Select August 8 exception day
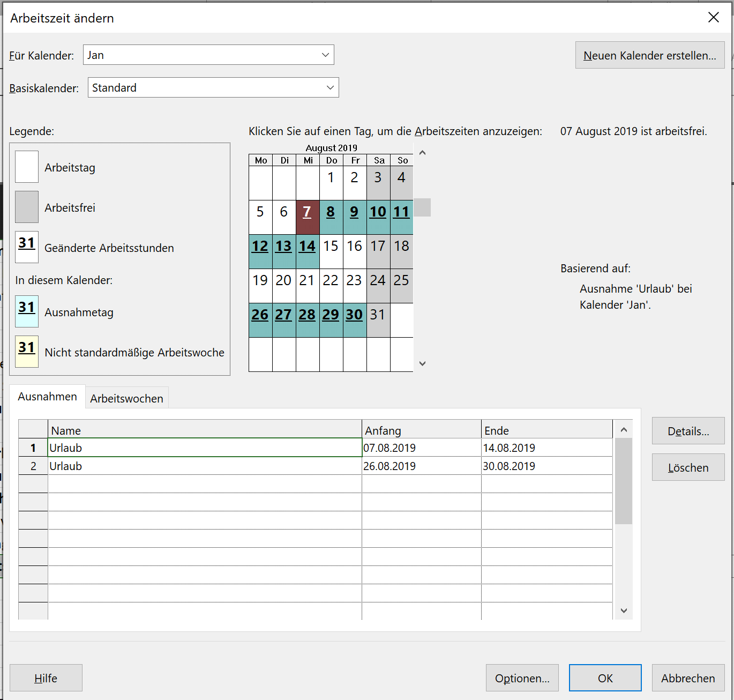Screen dimensions: 734x700 tap(331, 217)
